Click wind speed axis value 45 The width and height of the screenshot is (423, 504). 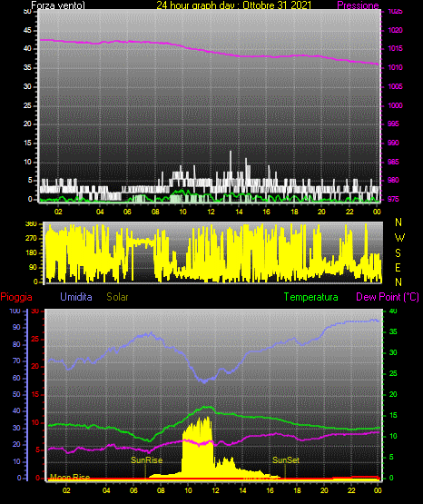click(x=27, y=30)
